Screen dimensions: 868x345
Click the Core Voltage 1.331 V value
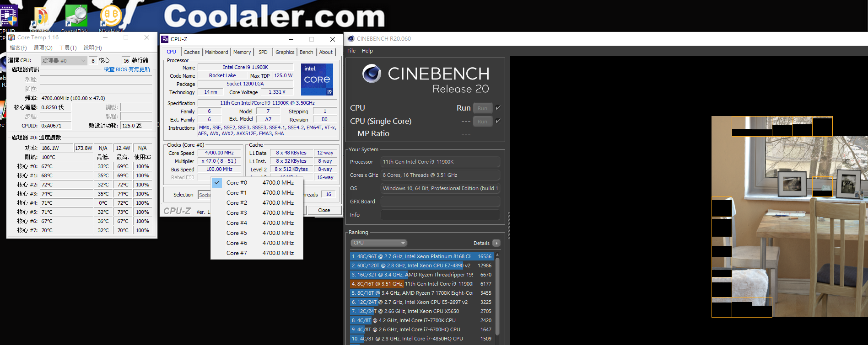click(x=277, y=92)
